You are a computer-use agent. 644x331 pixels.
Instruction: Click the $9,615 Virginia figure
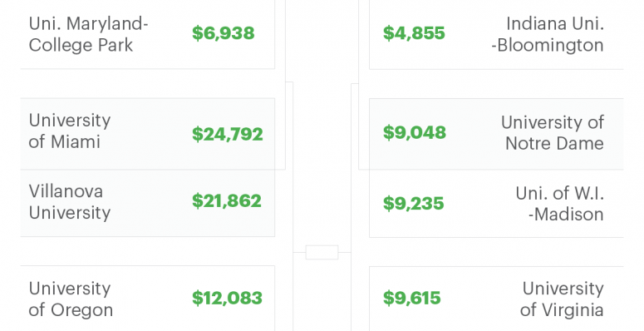point(412,298)
